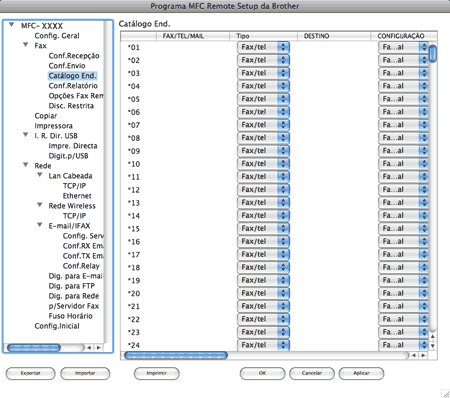Select p/Servidor Fax tree item
The height and width of the screenshot is (398, 450).
[74, 306]
